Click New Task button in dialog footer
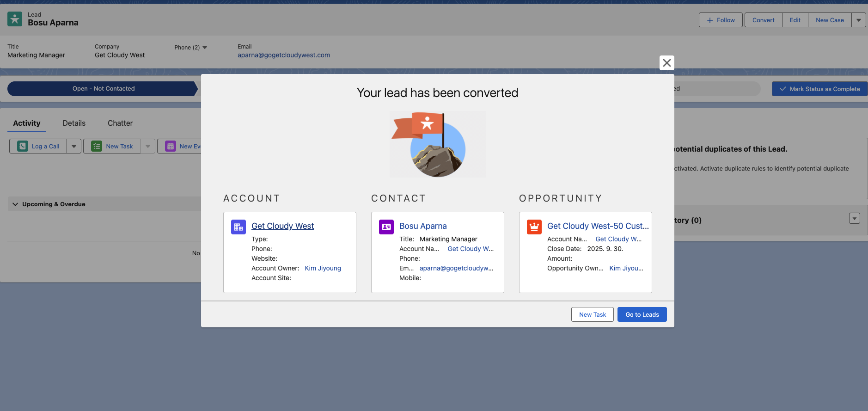This screenshot has width=868, height=411. pyautogui.click(x=593, y=314)
